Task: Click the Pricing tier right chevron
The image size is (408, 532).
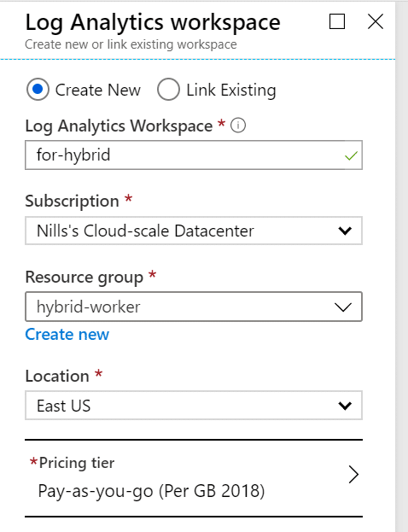Action: click(x=353, y=474)
